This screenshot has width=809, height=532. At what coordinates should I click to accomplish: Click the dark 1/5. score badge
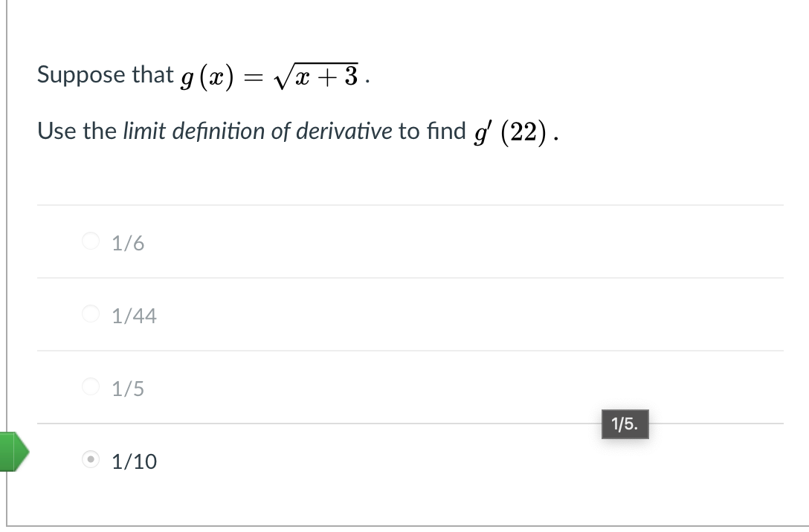tap(625, 424)
